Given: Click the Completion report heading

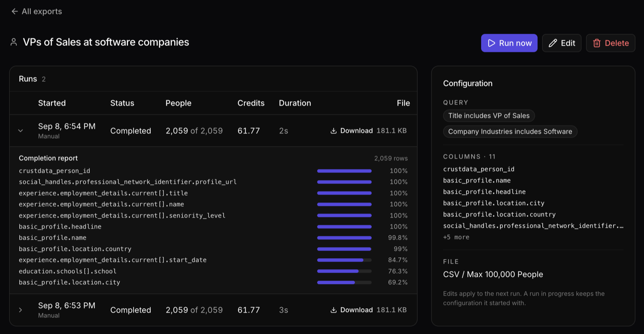Looking at the screenshot, I should [x=49, y=158].
